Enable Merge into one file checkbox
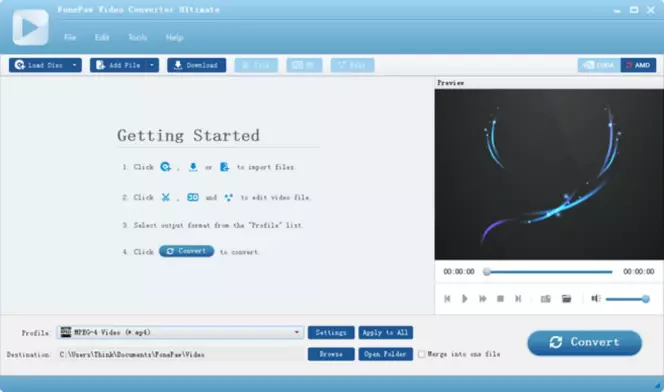 [x=421, y=354]
